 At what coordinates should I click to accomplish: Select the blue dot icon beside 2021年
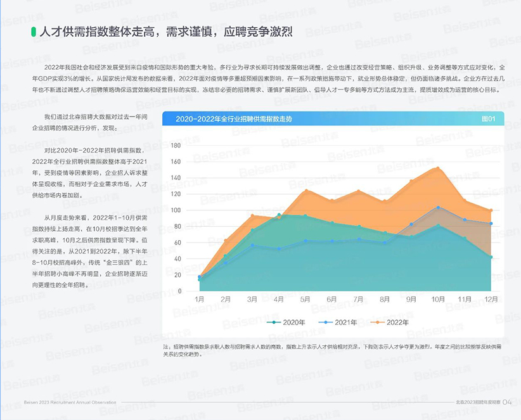pyautogui.click(x=327, y=322)
